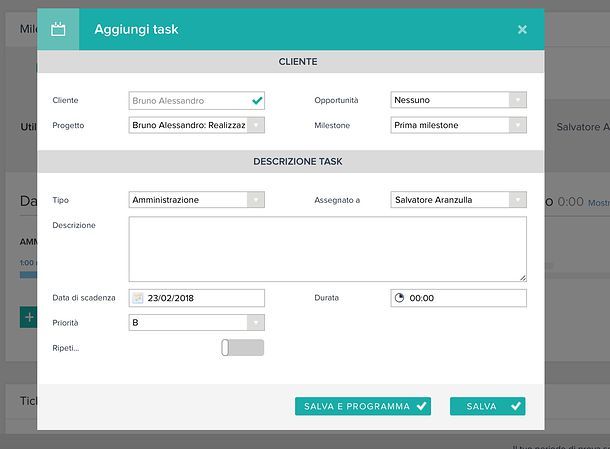The image size is (610, 449).
Task: Open the Priorità dropdown showing B
Action: pyautogui.click(x=196, y=323)
